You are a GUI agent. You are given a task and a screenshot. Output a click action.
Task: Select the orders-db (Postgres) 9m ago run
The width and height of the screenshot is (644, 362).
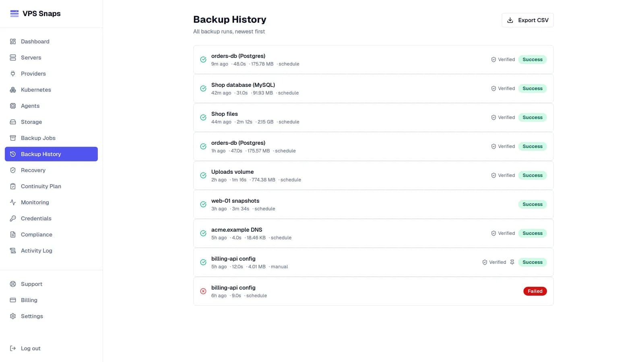coord(373,60)
